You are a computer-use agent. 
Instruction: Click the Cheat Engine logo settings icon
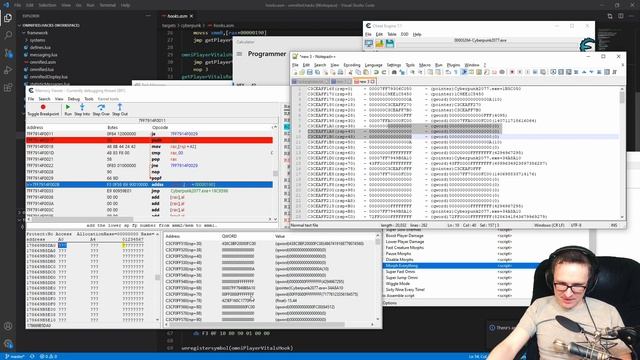pyautogui.click(x=587, y=44)
